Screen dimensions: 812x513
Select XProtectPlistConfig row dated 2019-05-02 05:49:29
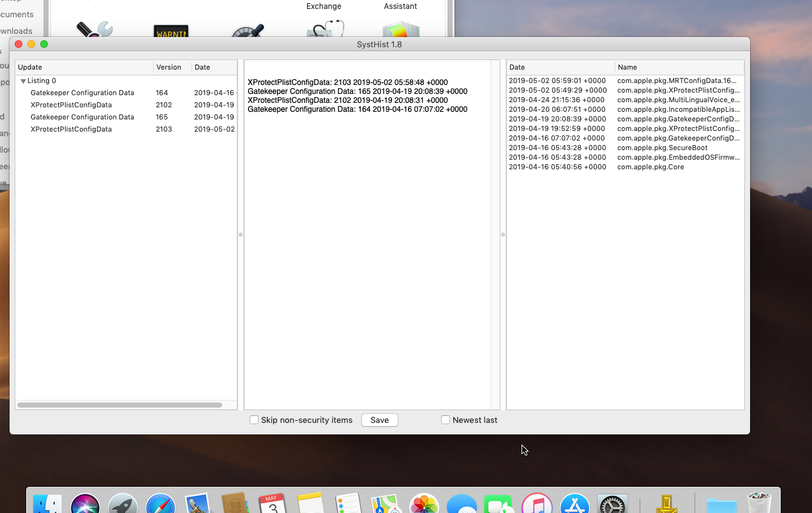point(625,90)
